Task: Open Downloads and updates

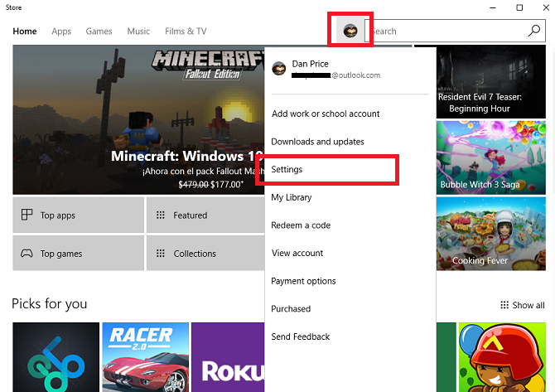Action: [317, 142]
